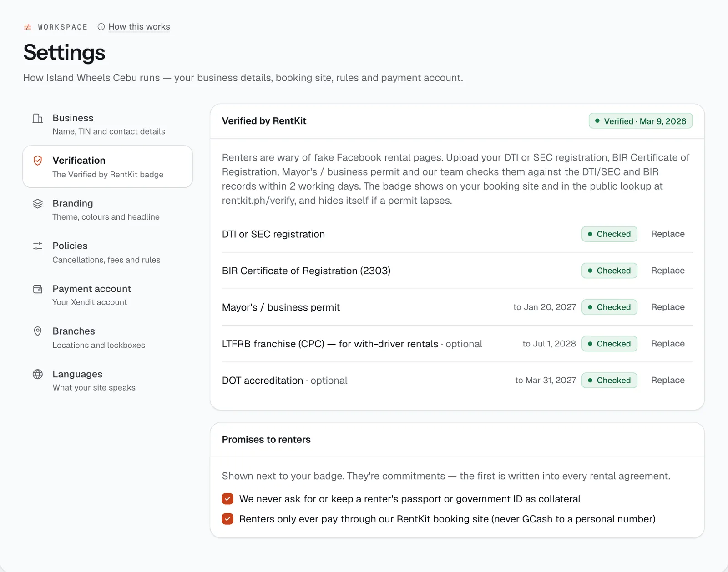The image size is (728, 572).
Task: Click the 'What your site speaks' subtitle
Action: click(94, 388)
